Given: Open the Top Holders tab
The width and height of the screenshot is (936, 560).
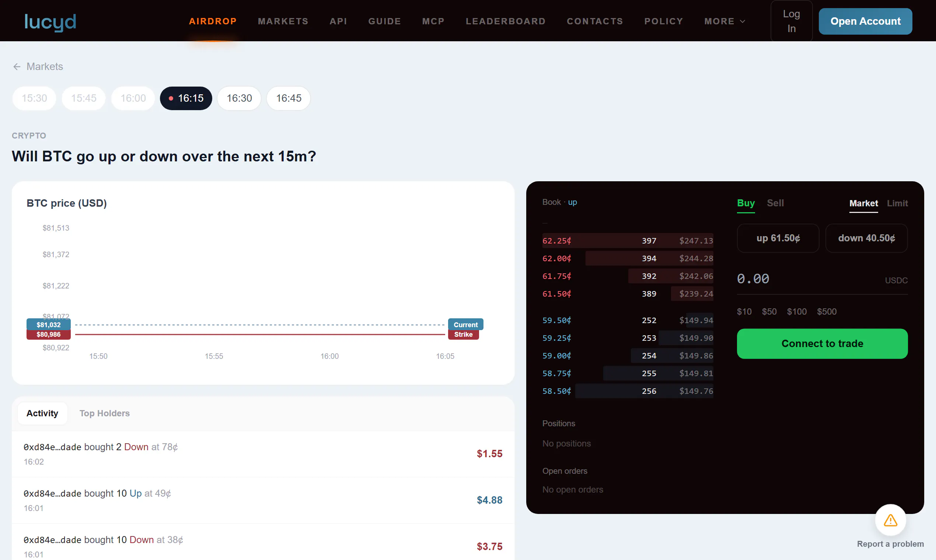Looking at the screenshot, I should click(x=105, y=413).
